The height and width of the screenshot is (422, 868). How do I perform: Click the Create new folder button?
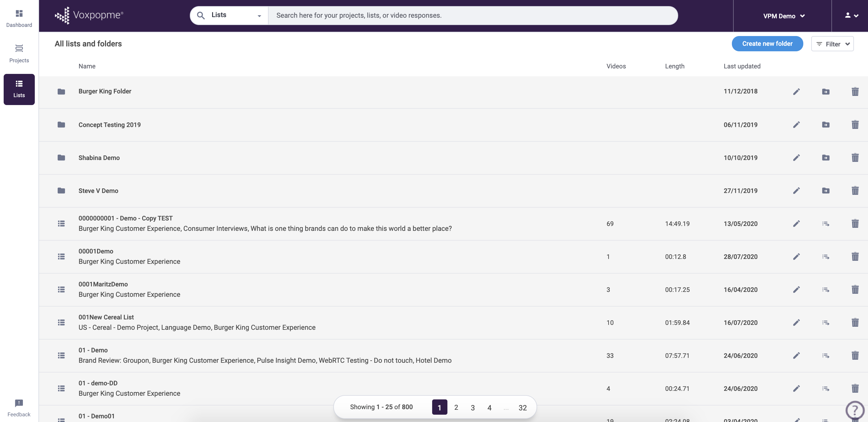[767, 43]
